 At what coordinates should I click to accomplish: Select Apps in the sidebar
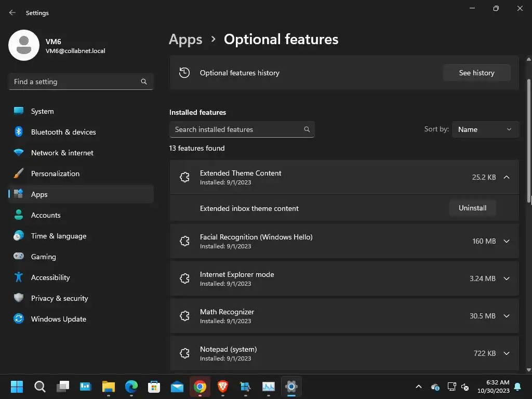(x=81, y=194)
